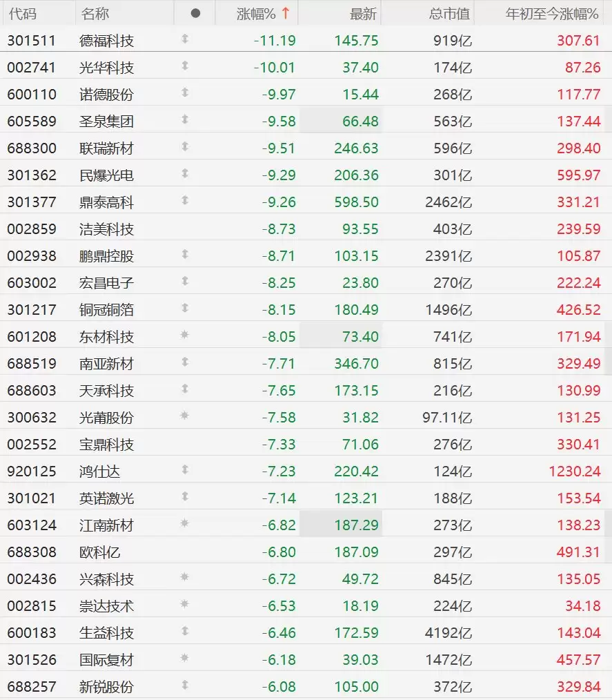Click the star icon in 东材科技 row
Screen dimensions: 612x700
pyautogui.click(x=185, y=335)
